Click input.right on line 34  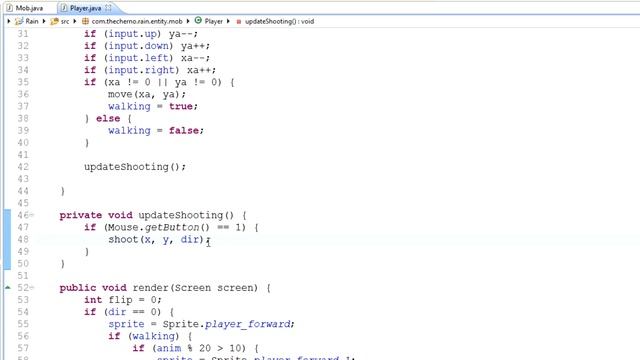142,70
